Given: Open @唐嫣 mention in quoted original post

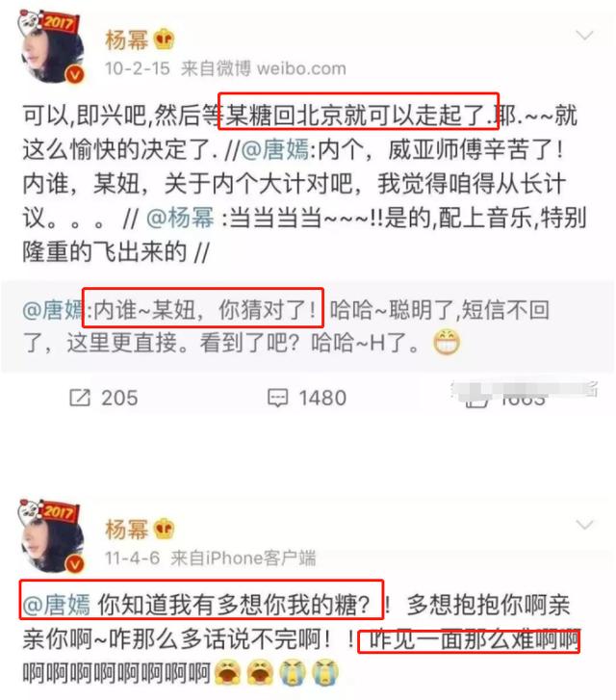Looking at the screenshot, I should click(x=53, y=310).
